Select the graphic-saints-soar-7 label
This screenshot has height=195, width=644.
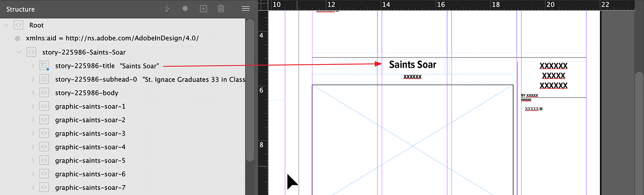tap(90, 188)
